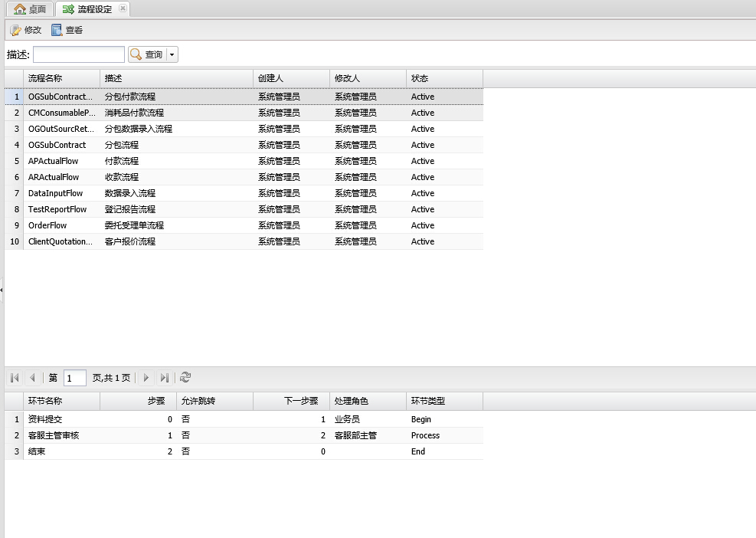The height and width of the screenshot is (538, 756).
Task: Click the 查看 (view) toolbar button
Action: click(67, 30)
